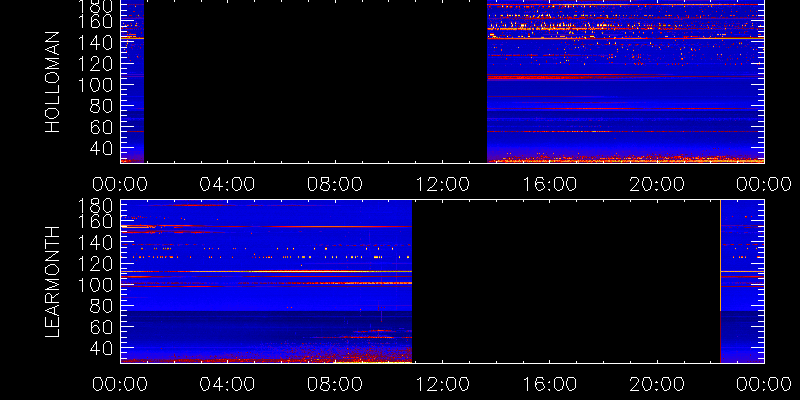Select 16:00 tick under LEARMONTH plot
This screenshot has width=800, height=400.
point(549,384)
